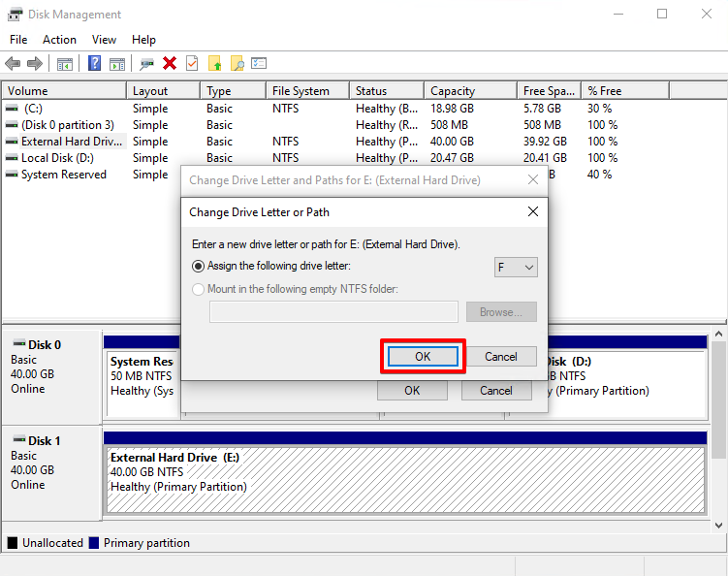Click the drive icon beside (C:) volume
This screenshot has width=728, height=576.
[12, 109]
